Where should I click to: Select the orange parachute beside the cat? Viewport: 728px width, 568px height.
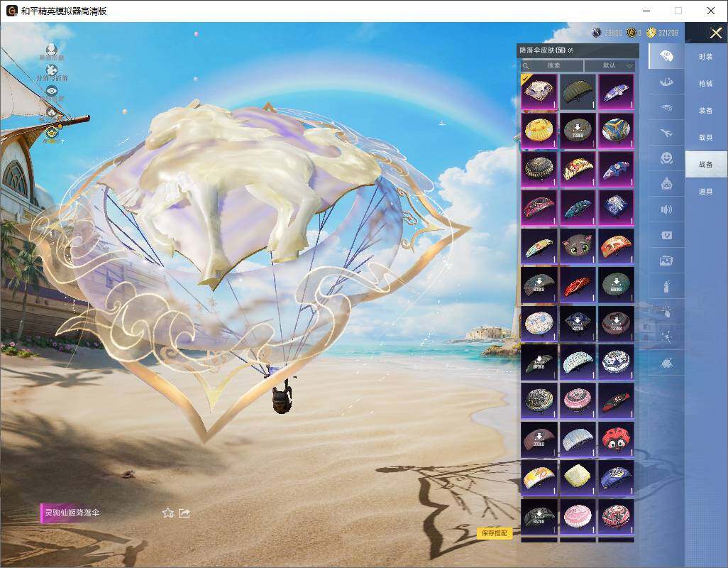point(616,246)
